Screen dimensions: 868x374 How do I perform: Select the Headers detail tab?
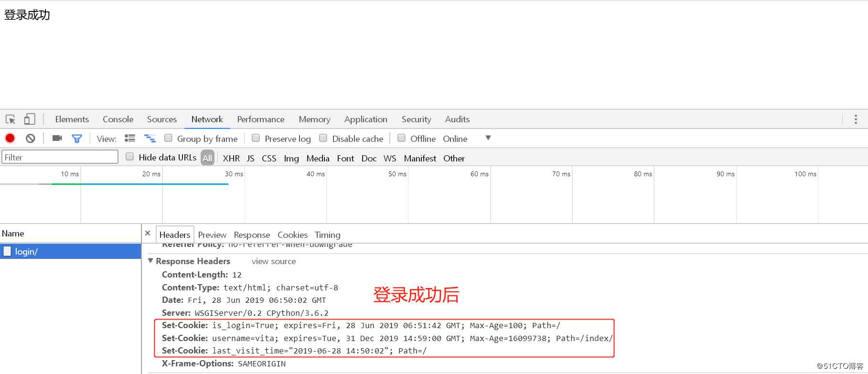click(x=175, y=235)
